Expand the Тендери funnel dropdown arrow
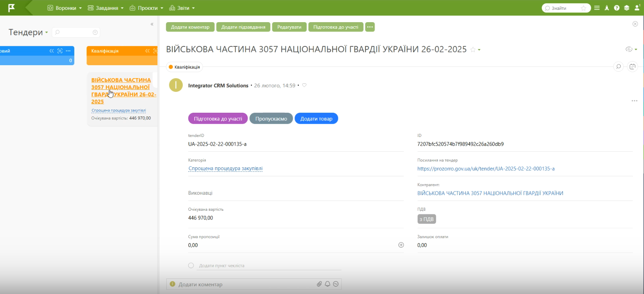 46,33
